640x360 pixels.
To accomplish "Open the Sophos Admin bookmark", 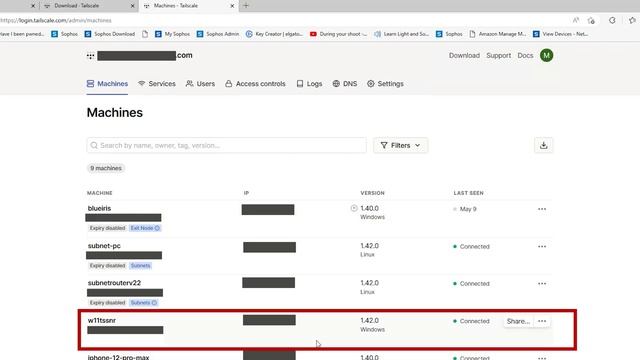I will point(218,34).
